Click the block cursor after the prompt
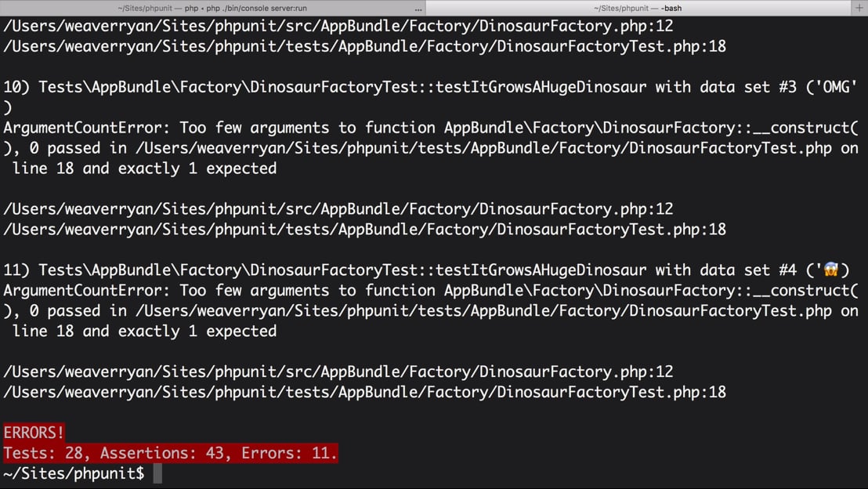Screen dimensions: 868x489 (157, 473)
